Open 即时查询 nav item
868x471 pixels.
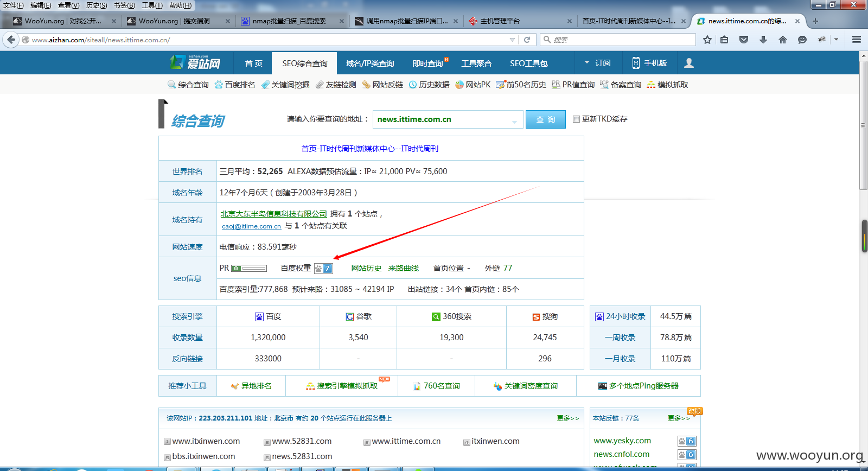[x=428, y=63]
